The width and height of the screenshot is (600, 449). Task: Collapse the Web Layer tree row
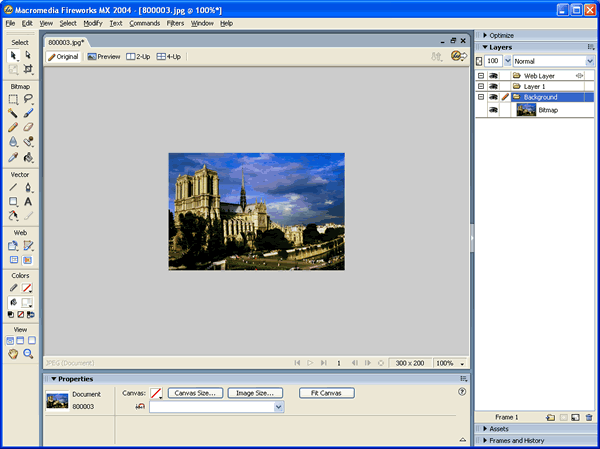[481, 76]
